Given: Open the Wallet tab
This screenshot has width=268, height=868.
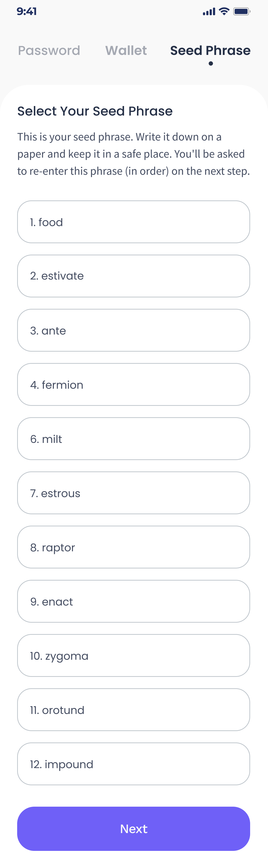Looking at the screenshot, I should pyautogui.click(x=126, y=51).
